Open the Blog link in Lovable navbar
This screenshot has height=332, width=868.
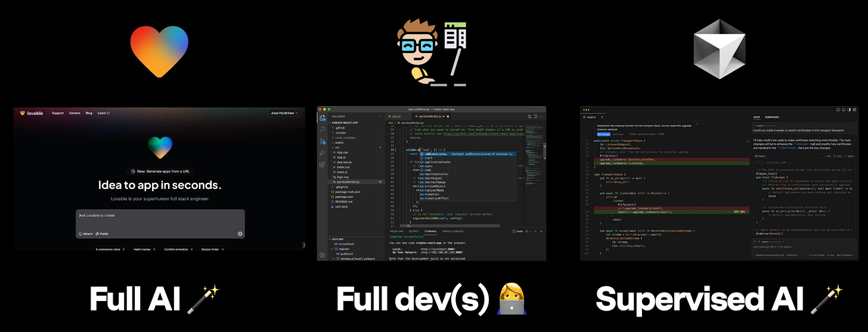(89, 113)
